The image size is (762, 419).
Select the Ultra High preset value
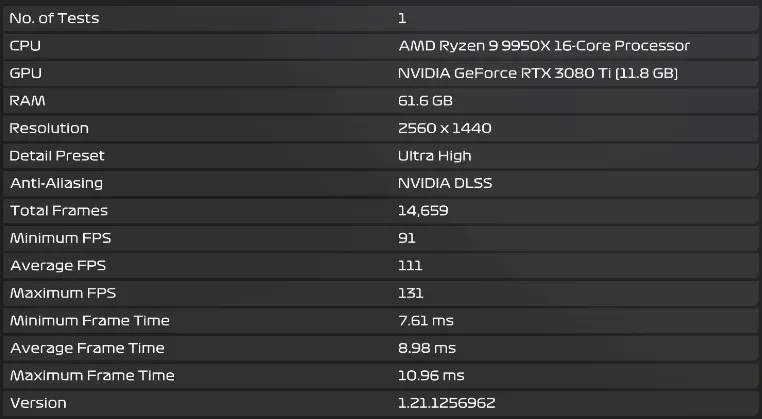434,156
